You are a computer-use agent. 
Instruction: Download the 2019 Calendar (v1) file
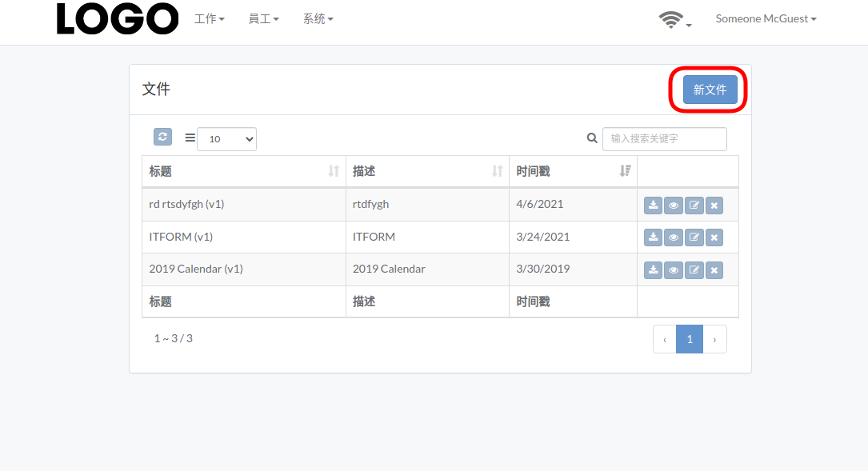point(654,270)
